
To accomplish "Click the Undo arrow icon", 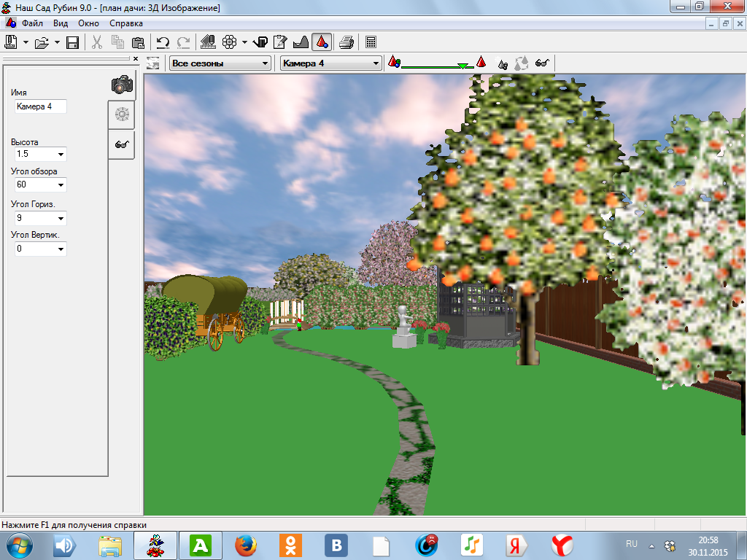I will tap(163, 42).
